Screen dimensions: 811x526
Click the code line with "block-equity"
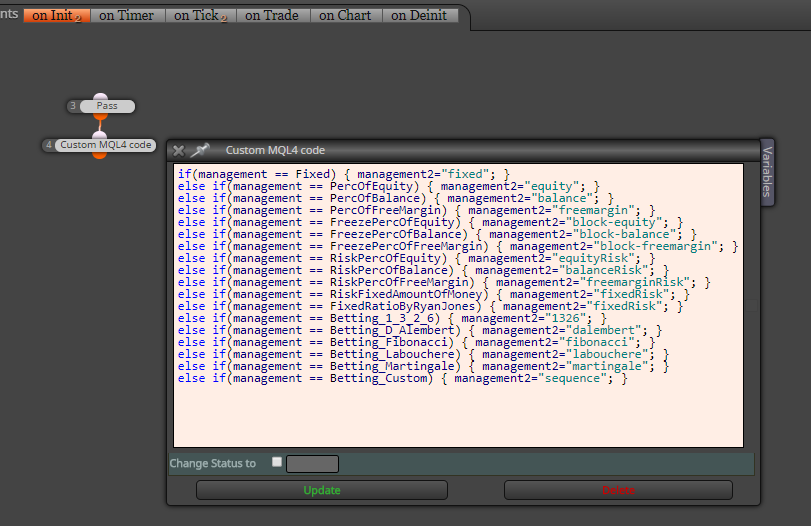(x=431, y=222)
